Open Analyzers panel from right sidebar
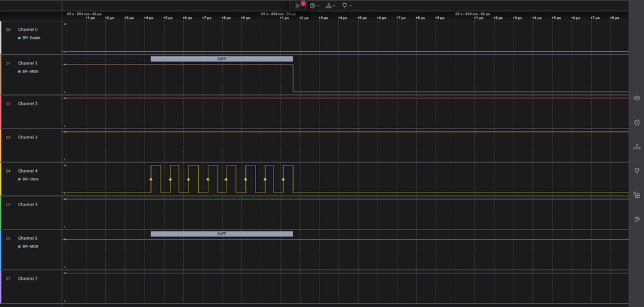Viewport: 644px width, 307px height. 637,123
